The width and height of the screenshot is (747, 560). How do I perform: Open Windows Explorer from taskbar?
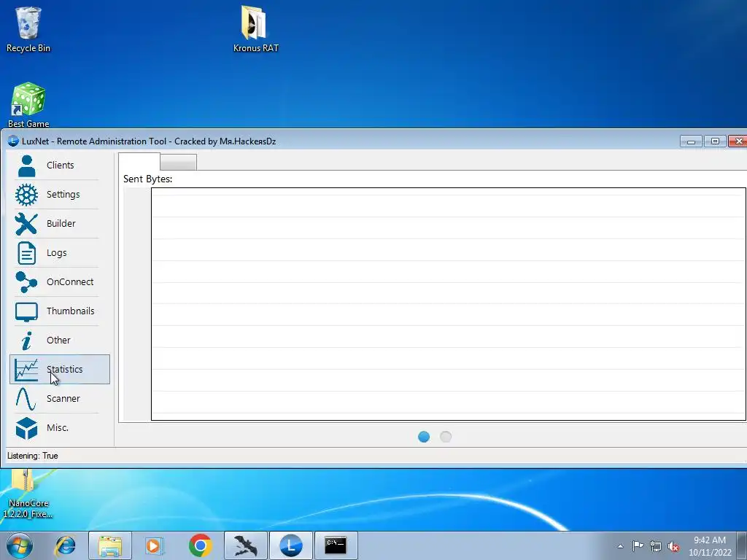point(110,545)
